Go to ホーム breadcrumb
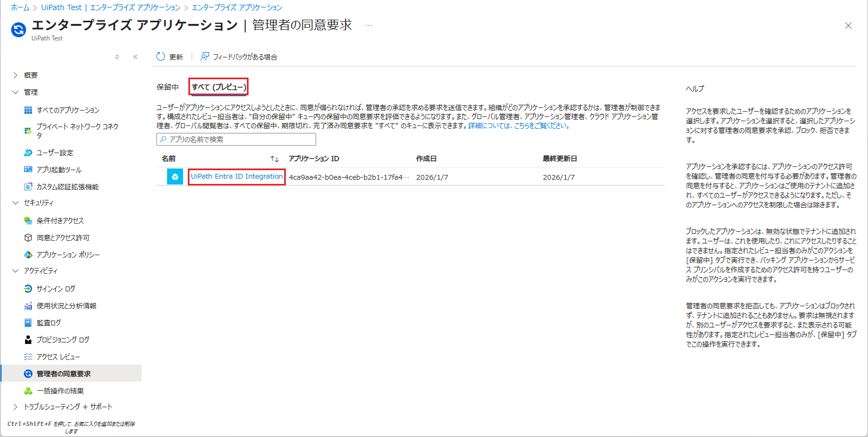 tap(20, 7)
